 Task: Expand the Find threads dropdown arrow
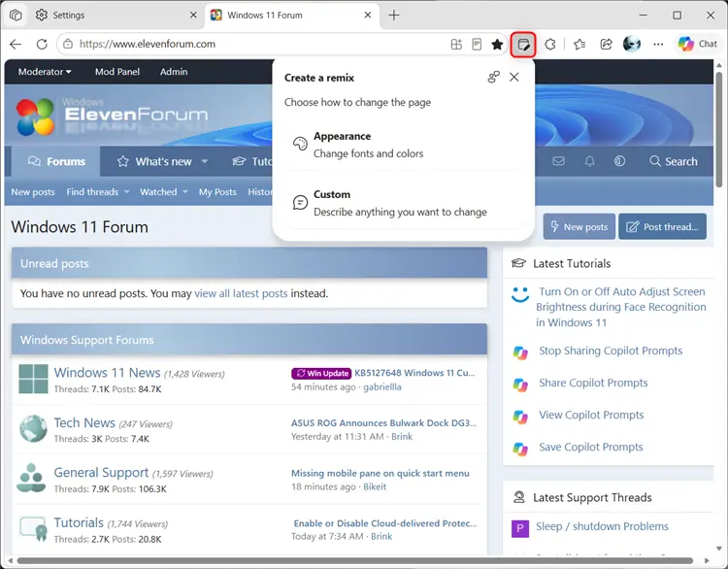point(127,192)
